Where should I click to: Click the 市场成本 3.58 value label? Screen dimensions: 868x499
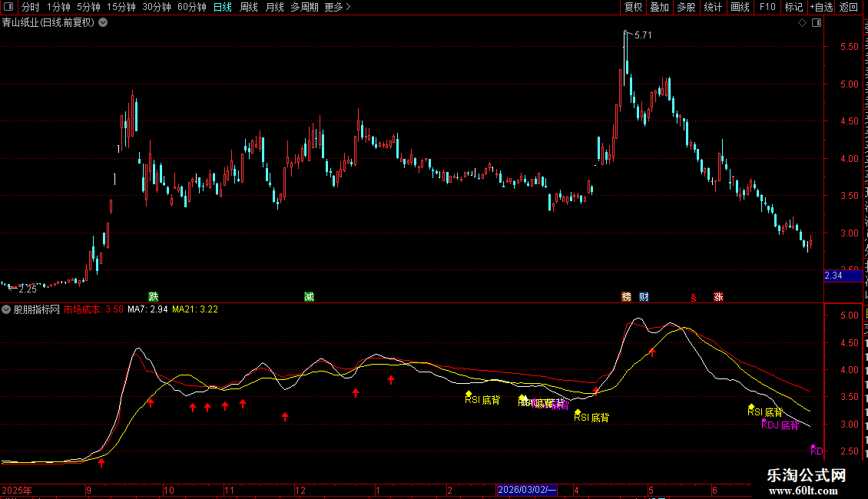click(x=93, y=310)
